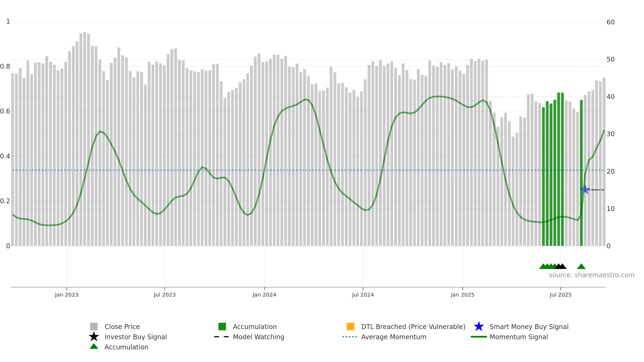Image resolution: width=644 pixels, height=362 pixels.
Task: Click the source: sharemaestro.com text
Action: (591, 275)
